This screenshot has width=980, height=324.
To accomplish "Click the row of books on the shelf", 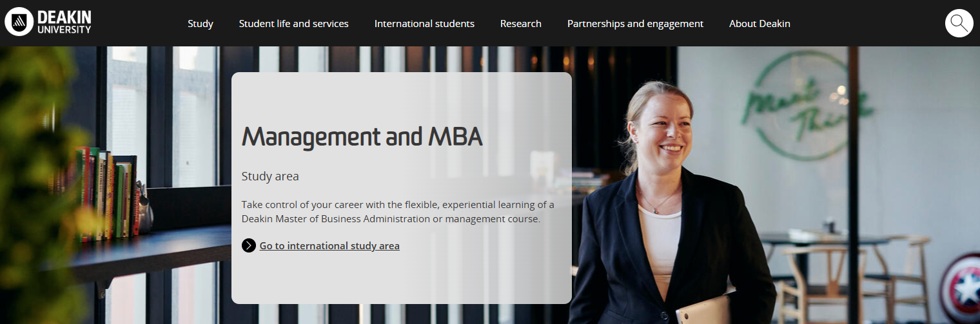I will [106, 193].
